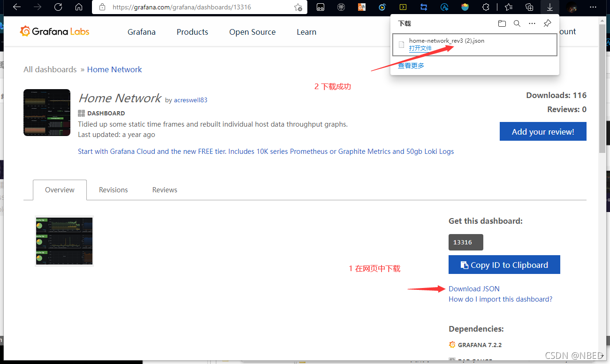Switch to the Revisions tab
Screen dimensions: 610x364
pos(113,190)
